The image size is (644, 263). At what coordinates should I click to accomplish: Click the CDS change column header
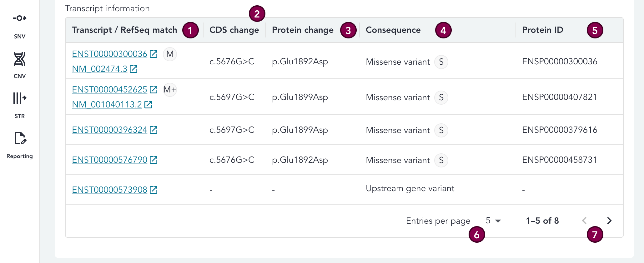pos(234,30)
